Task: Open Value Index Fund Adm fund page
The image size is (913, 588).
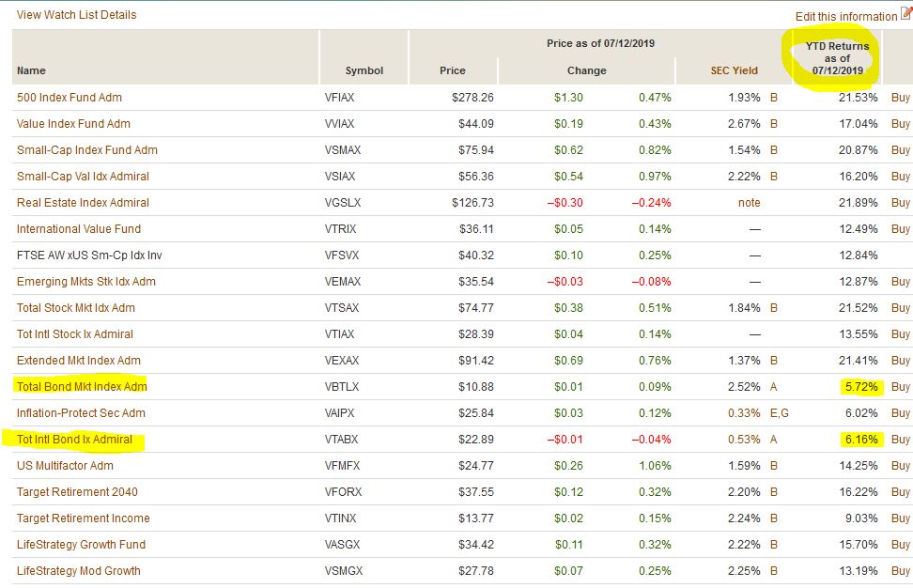Action: 73,123
